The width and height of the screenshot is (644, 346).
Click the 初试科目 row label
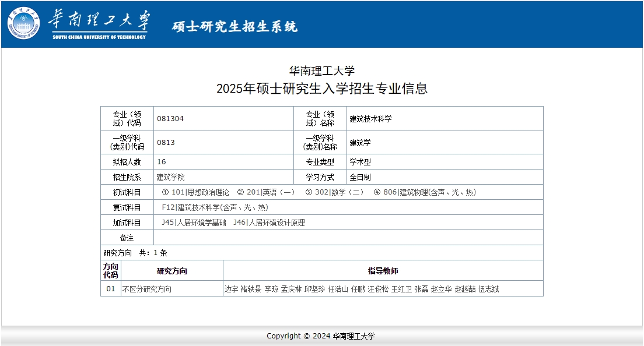127,192
